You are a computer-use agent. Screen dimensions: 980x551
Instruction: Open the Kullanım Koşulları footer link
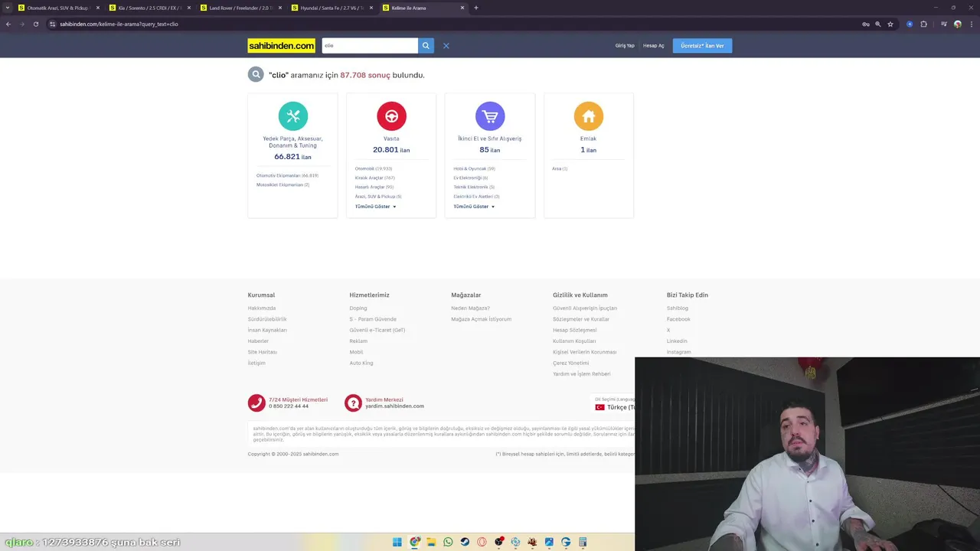(x=574, y=341)
